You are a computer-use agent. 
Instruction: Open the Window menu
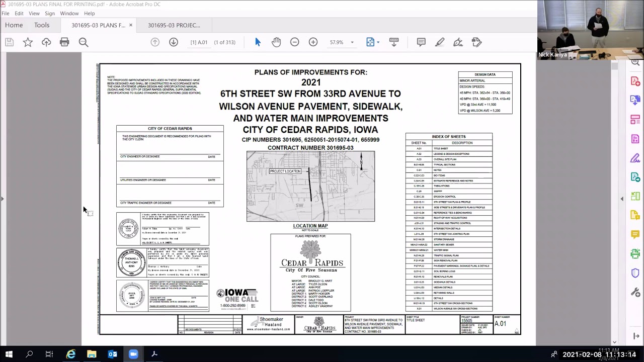69,13
